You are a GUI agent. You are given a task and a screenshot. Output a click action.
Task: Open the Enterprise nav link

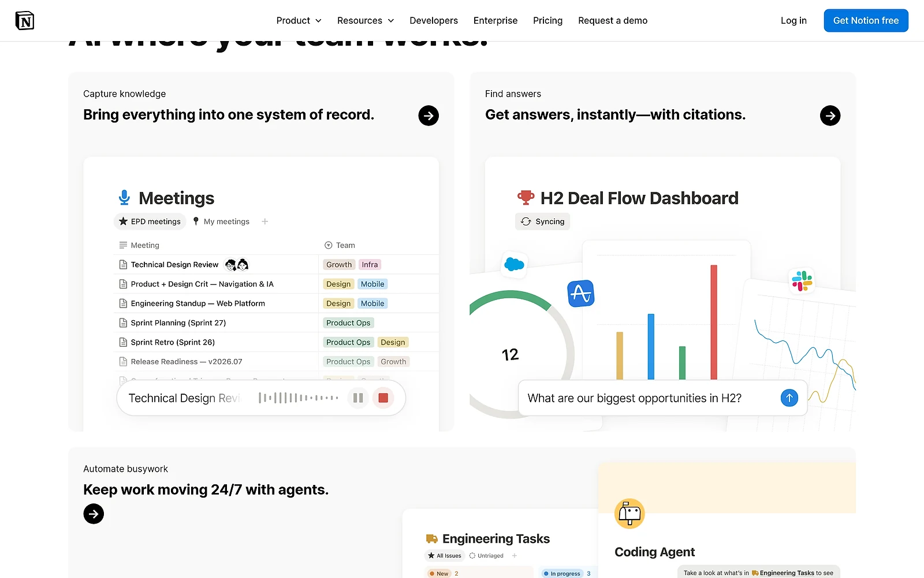(495, 21)
